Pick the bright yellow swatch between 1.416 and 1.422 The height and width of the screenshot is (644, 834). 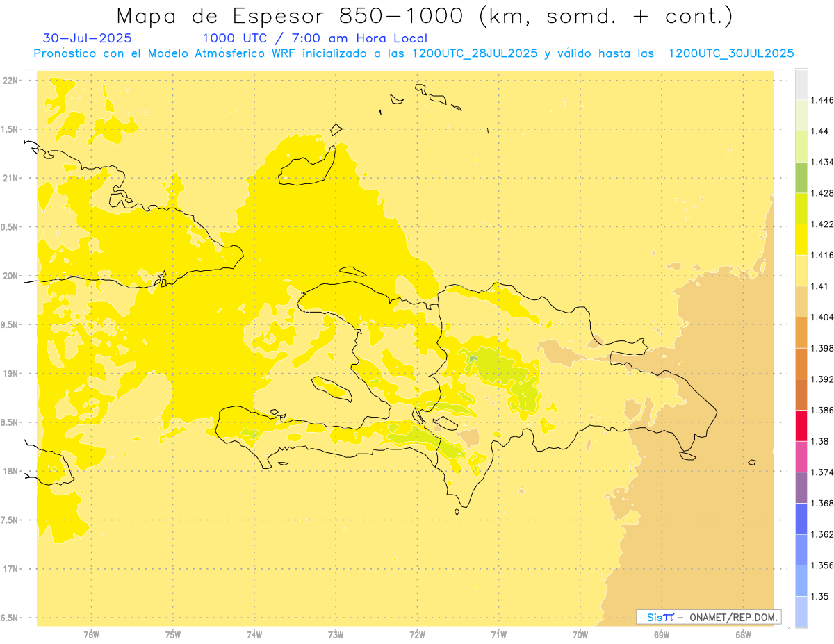[801, 239]
